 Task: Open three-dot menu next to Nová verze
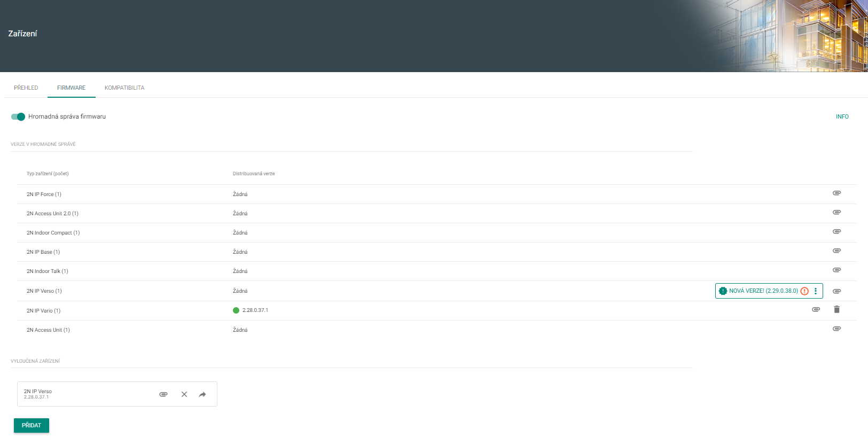coord(816,291)
